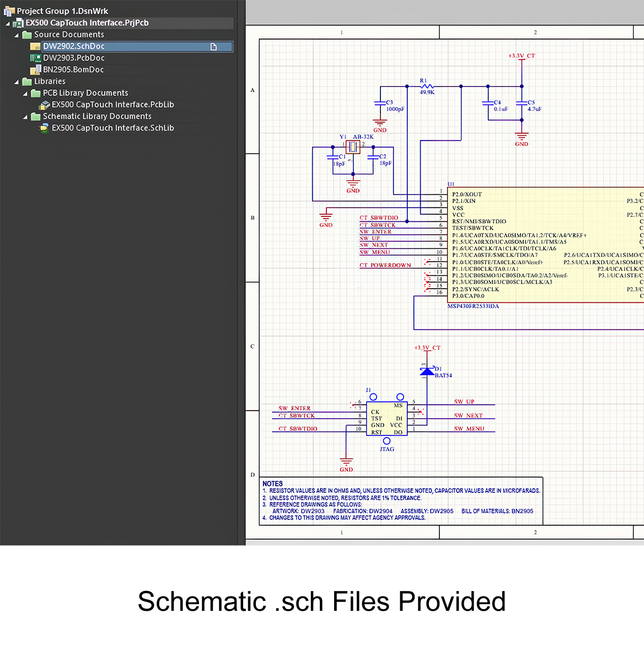The width and height of the screenshot is (644, 650).
Task: Click the Schematic Library Documents folder icon
Action: [x=36, y=116]
